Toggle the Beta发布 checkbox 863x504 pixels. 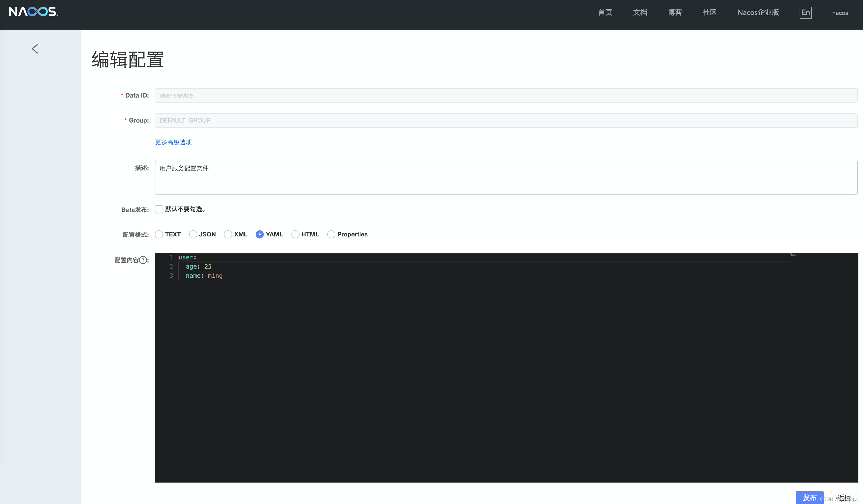[159, 209]
